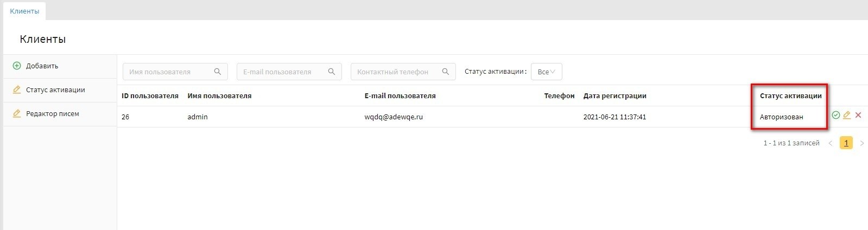Open Статус активации in the sidebar
Viewport: 868px width, 230px height.
coord(55,90)
